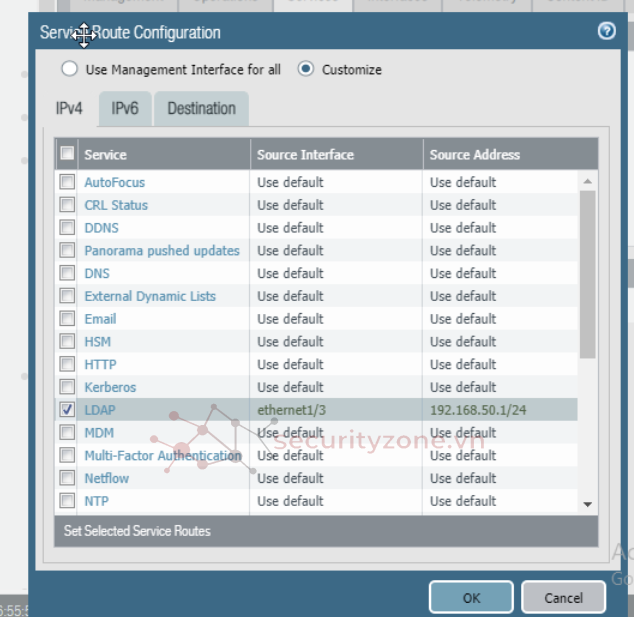
Task: Open the CRL Status service link
Action: tap(116, 205)
